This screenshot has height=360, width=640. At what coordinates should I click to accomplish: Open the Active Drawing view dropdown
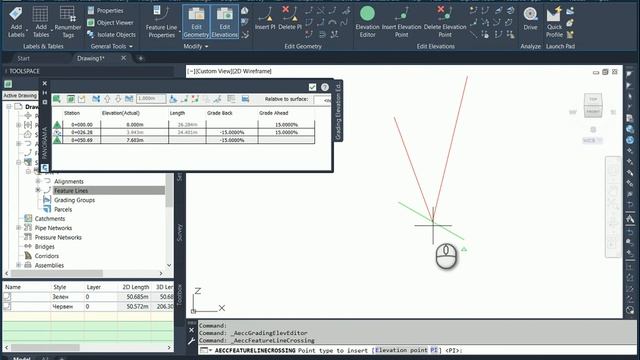pyautogui.click(x=20, y=96)
